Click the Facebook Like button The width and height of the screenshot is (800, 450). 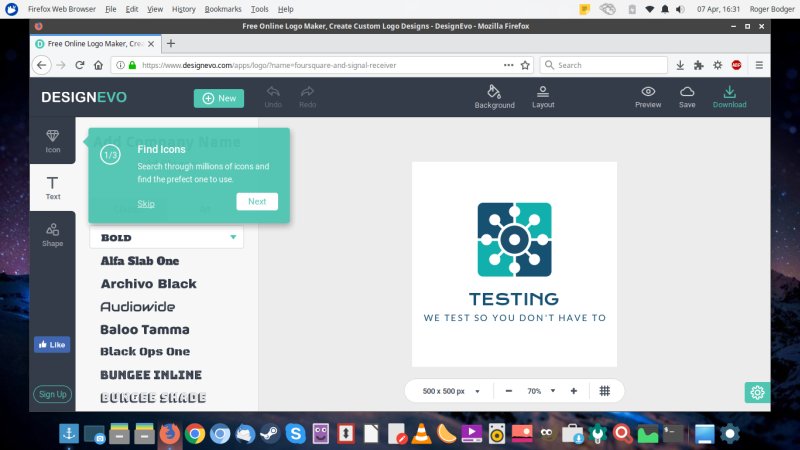pos(52,345)
